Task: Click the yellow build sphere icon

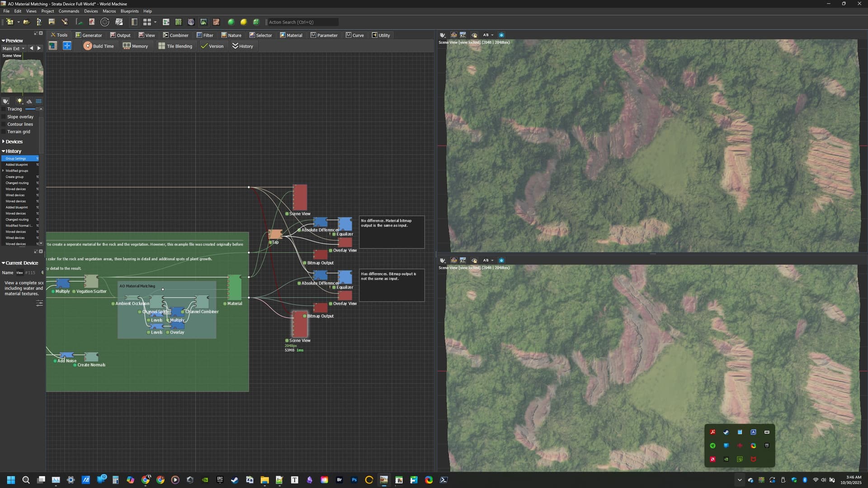Action: pos(244,22)
